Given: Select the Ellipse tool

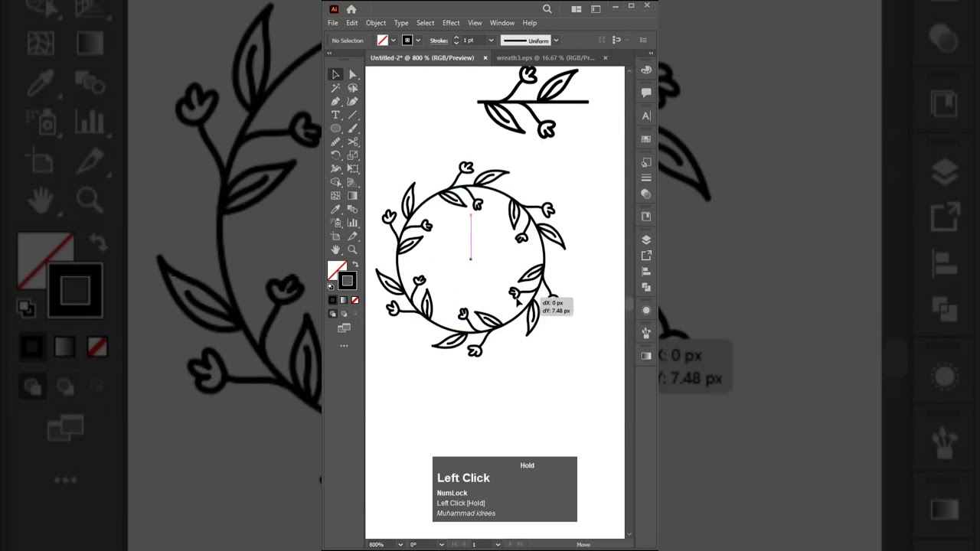Looking at the screenshot, I should [335, 129].
